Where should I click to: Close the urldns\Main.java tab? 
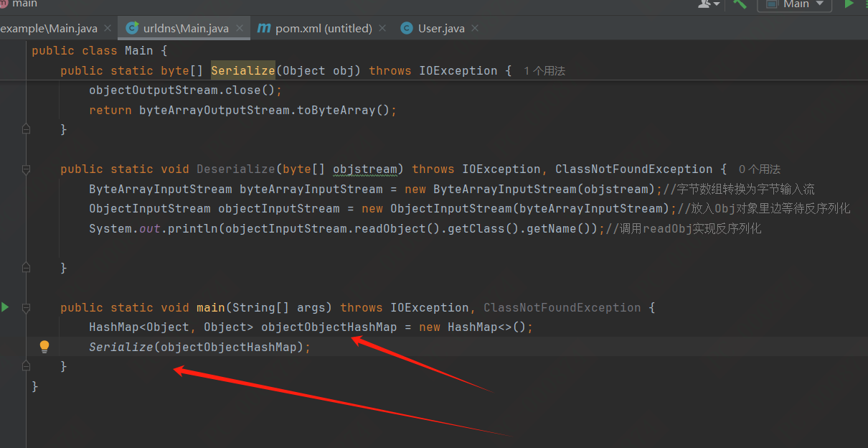[x=240, y=29]
